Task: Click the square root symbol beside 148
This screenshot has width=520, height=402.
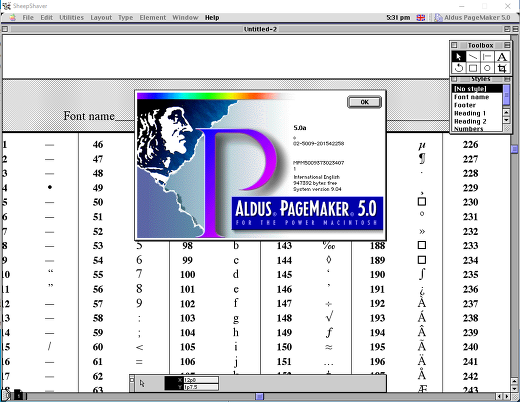Action: pos(329,316)
